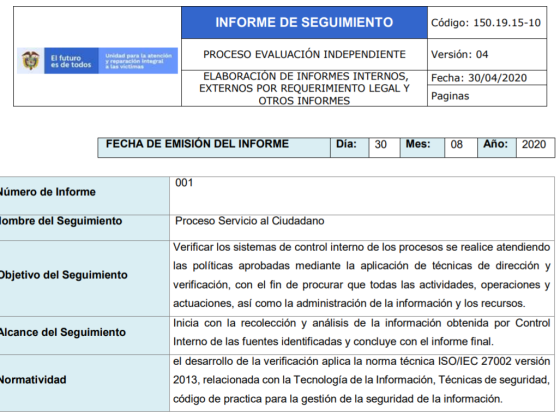The height and width of the screenshot is (420, 560).
Task: Click the 'Nombre del Seguimiento' row label
Action: 60,221
